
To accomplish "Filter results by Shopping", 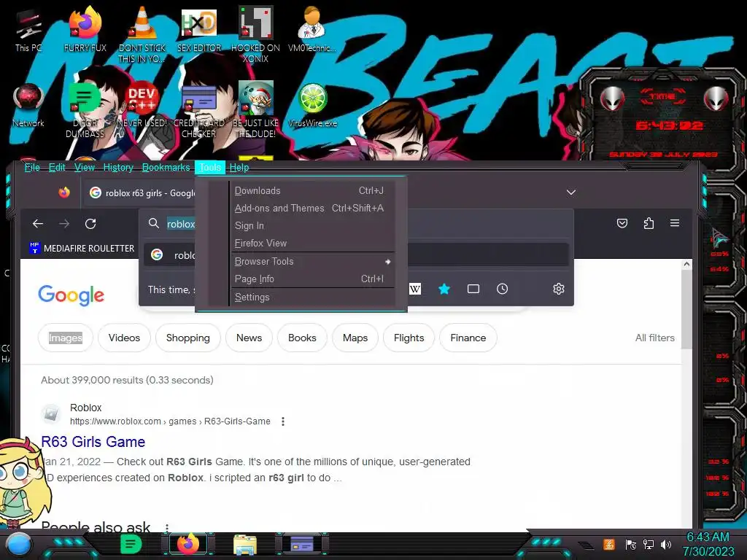I will (x=187, y=338).
